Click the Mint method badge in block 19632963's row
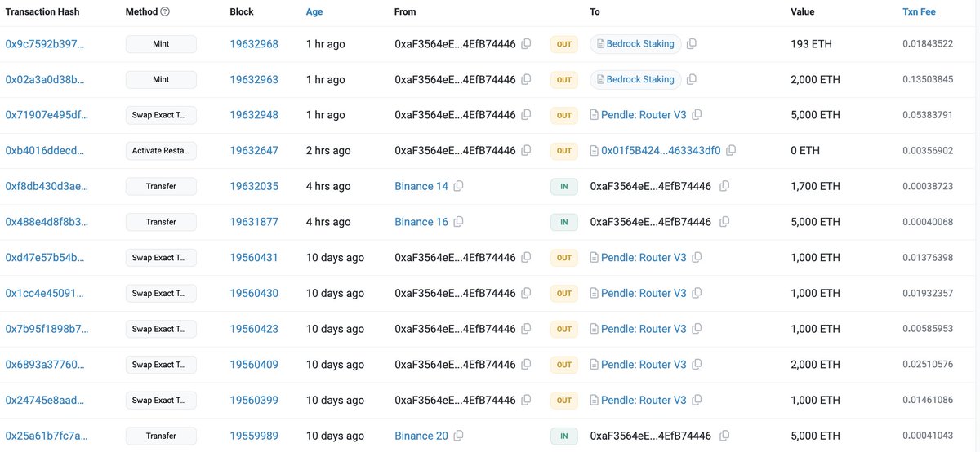 [x=161, y=79]
